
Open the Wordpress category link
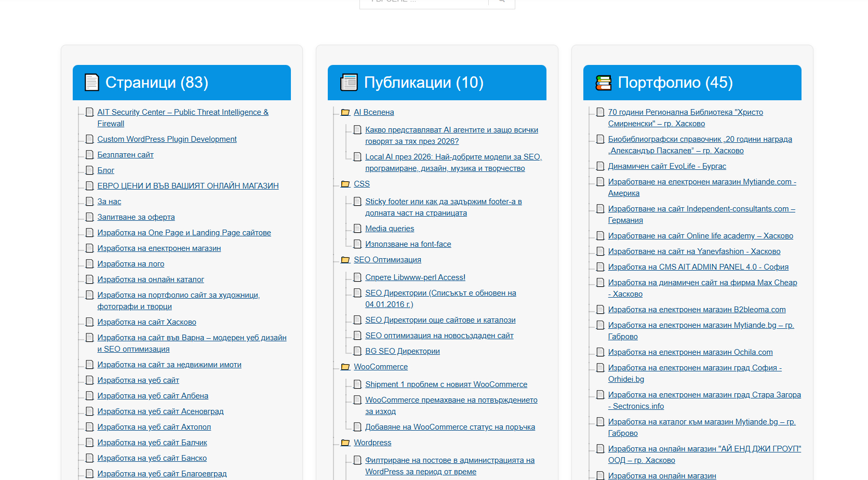click(372, 443)
